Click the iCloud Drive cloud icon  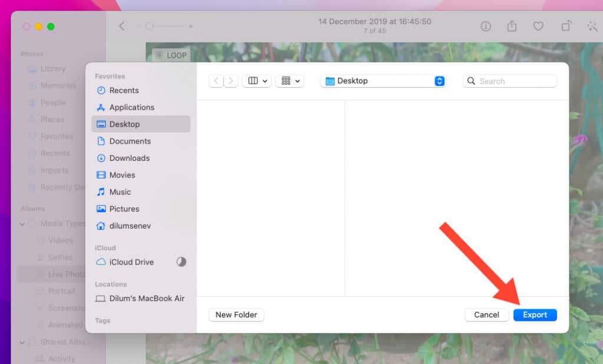click(101, 262)
